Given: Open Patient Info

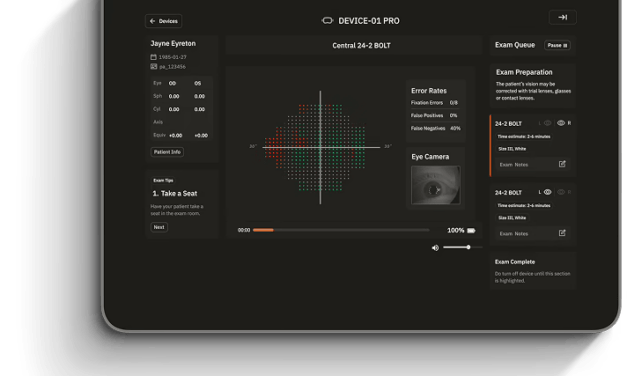Looking at the screenshot, I should [167, 152].
